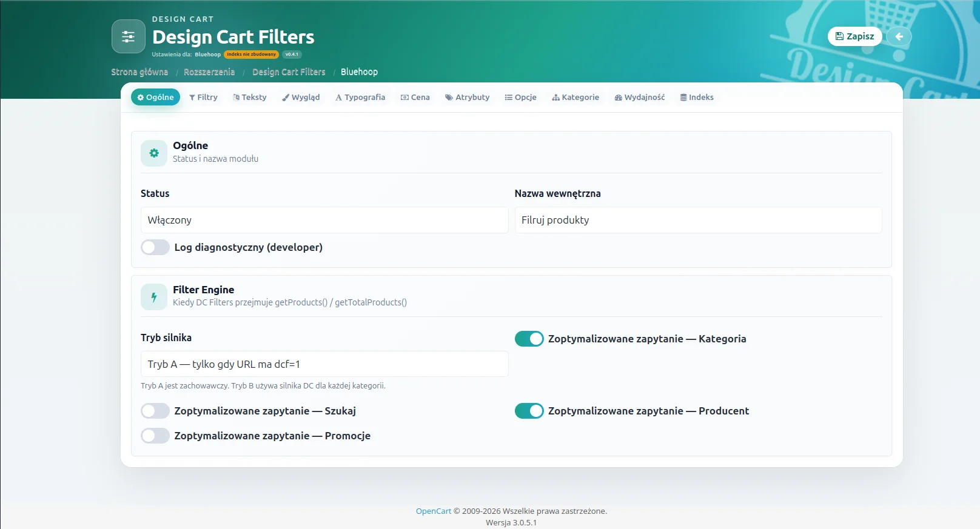Screen dimensions: 980x529
Task: Go to the Indeks tab
Action: pos(697,97)
